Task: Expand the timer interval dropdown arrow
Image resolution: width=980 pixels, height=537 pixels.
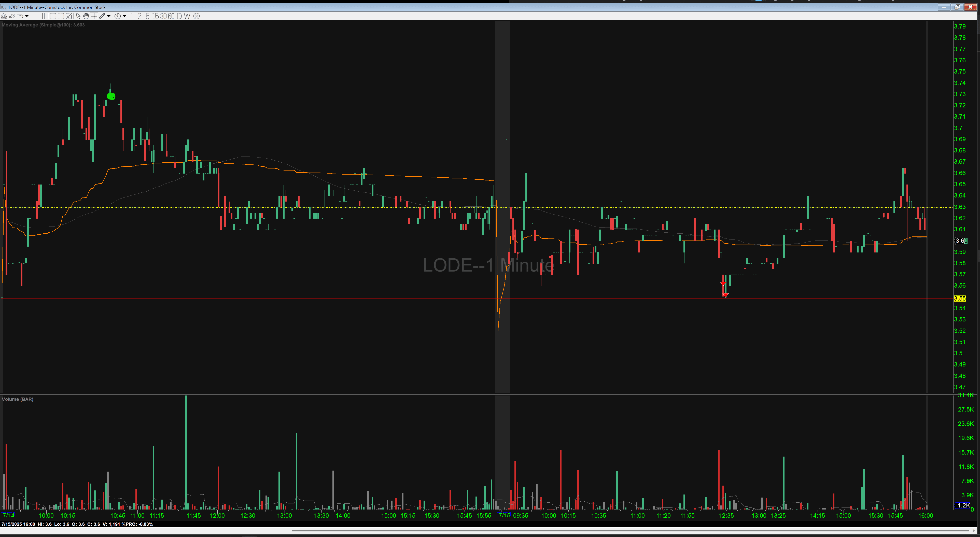Action: point(124,16)
